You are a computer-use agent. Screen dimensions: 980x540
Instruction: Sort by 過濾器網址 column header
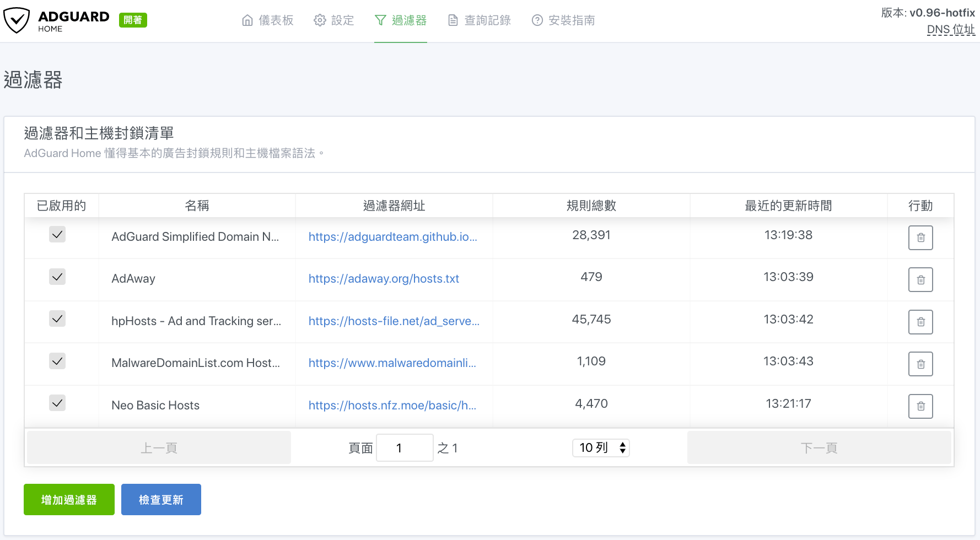(394, 206)
